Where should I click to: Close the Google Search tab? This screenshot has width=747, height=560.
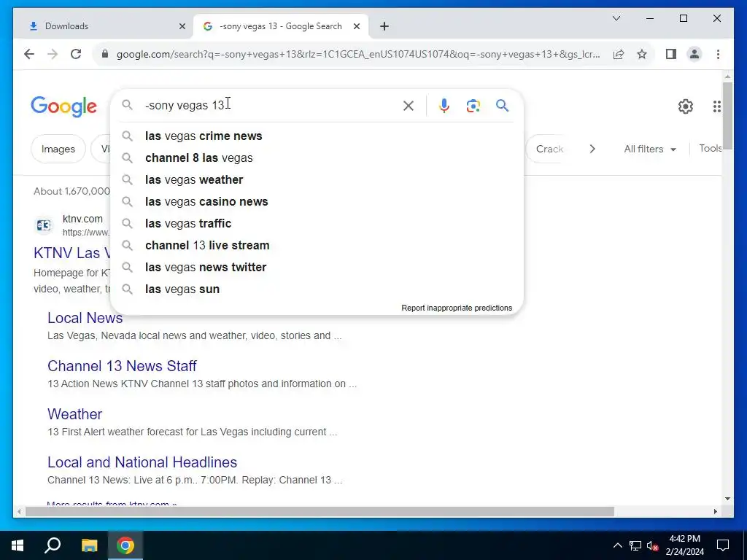click(x=356, y=26)
